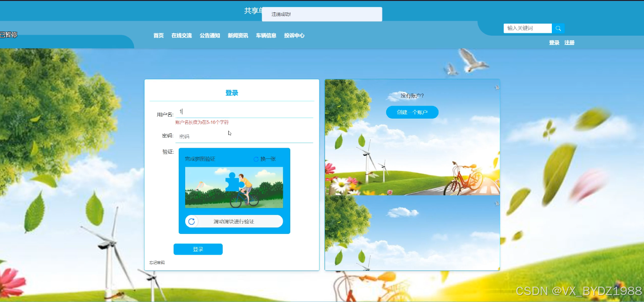Click the 登录 panel heading
Screen dimensions: 644x302
tap(232, 93)
